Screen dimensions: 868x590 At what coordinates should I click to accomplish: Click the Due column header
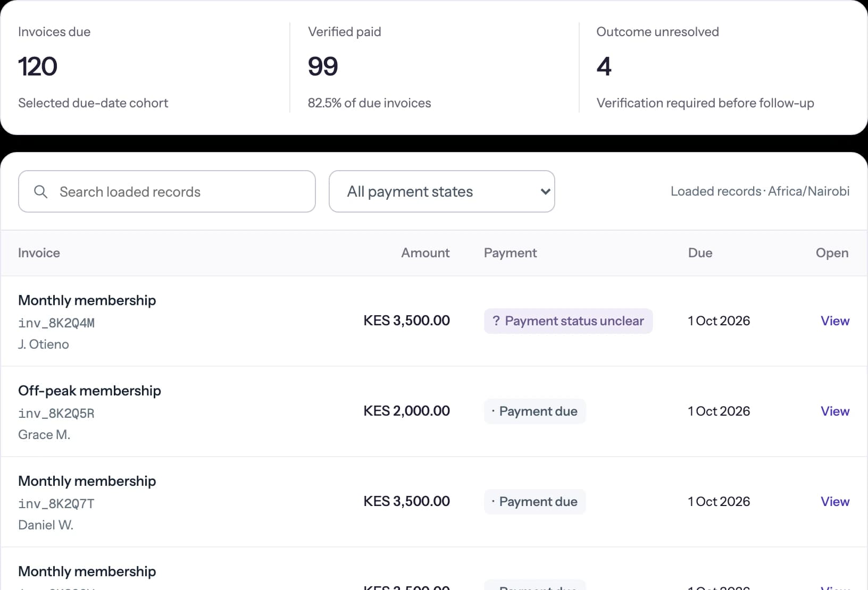(700, 253)
